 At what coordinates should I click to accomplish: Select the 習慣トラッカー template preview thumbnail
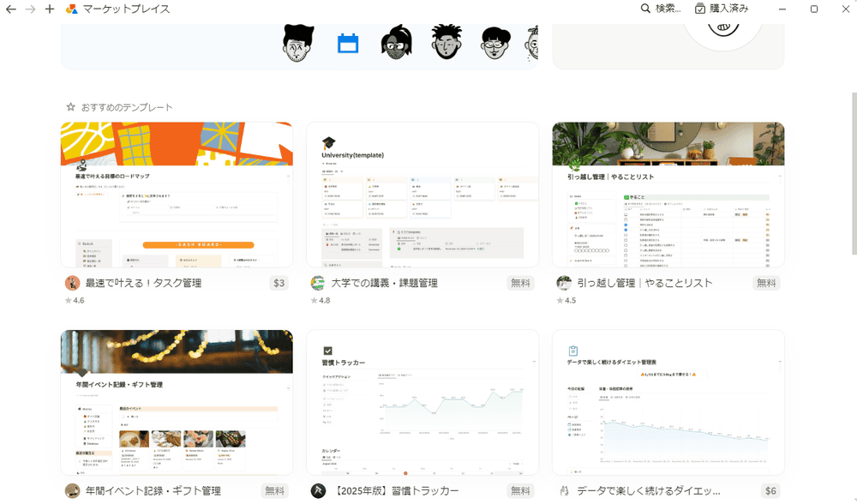422,403
